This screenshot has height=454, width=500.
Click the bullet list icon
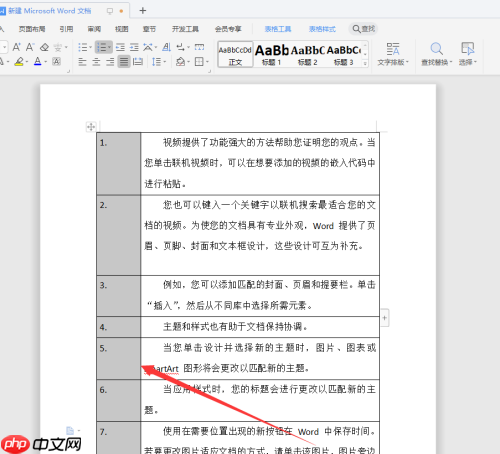pos(82,47)
